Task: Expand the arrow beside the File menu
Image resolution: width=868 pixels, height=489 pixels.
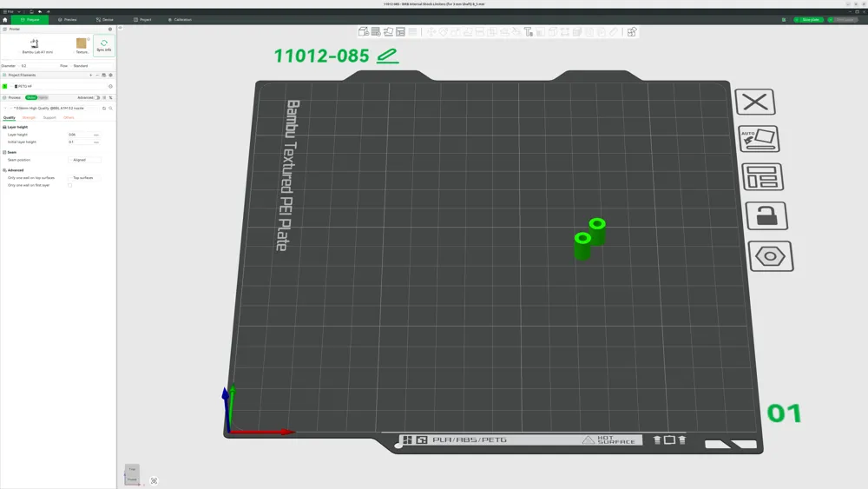Action: 19,11
